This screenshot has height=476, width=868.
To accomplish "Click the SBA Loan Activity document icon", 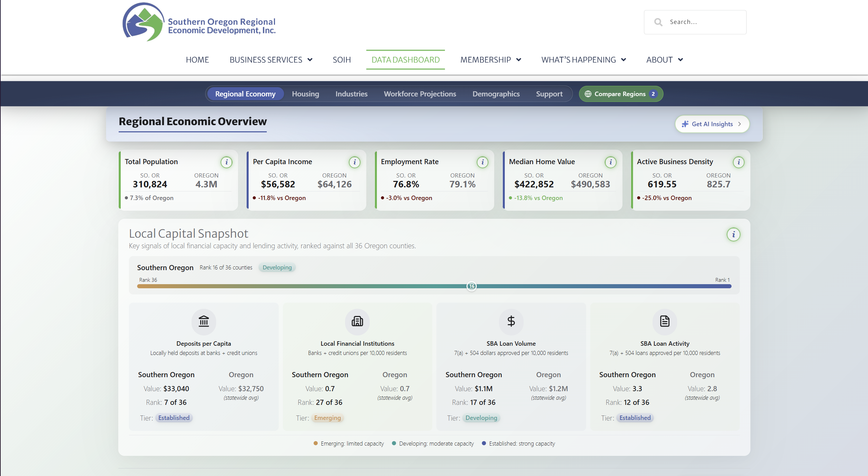I will (665, 321).
